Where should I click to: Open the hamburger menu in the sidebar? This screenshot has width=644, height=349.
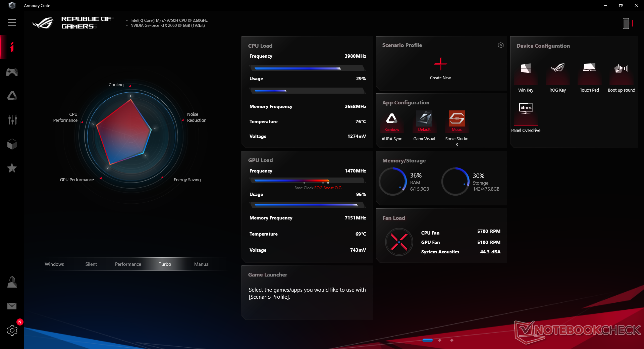pyautogui.click(x=12, y=23)
